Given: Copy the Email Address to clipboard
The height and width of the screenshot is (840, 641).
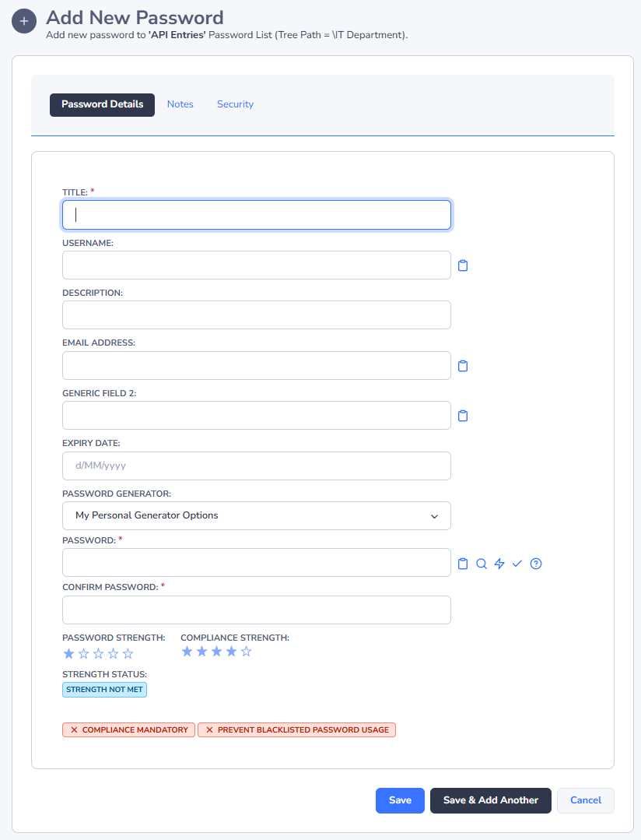Looking at the screenshot, I should 463,365.
